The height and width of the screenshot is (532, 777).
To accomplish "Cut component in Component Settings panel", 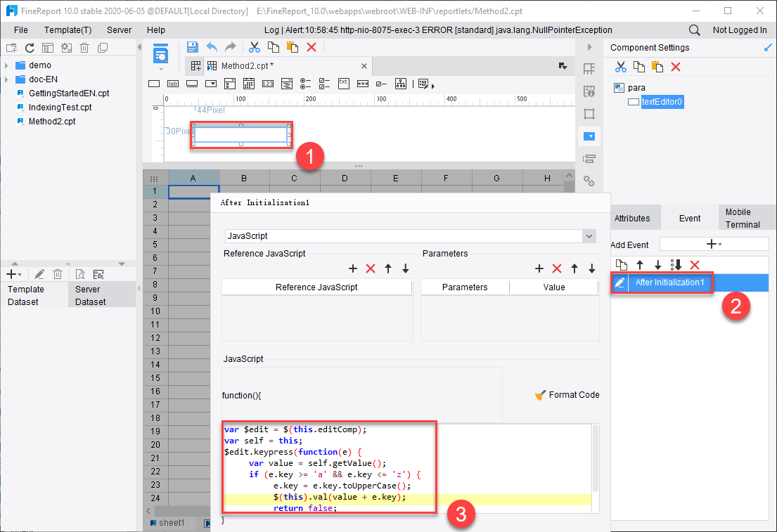I will pos(620,67).
